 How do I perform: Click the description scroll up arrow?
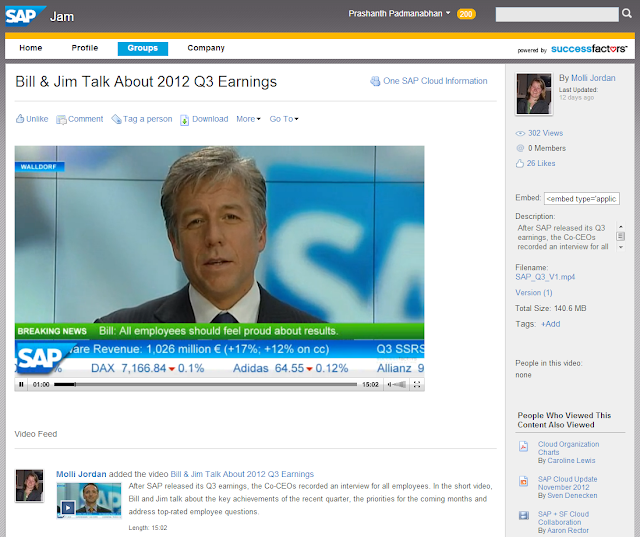(621, 226)
